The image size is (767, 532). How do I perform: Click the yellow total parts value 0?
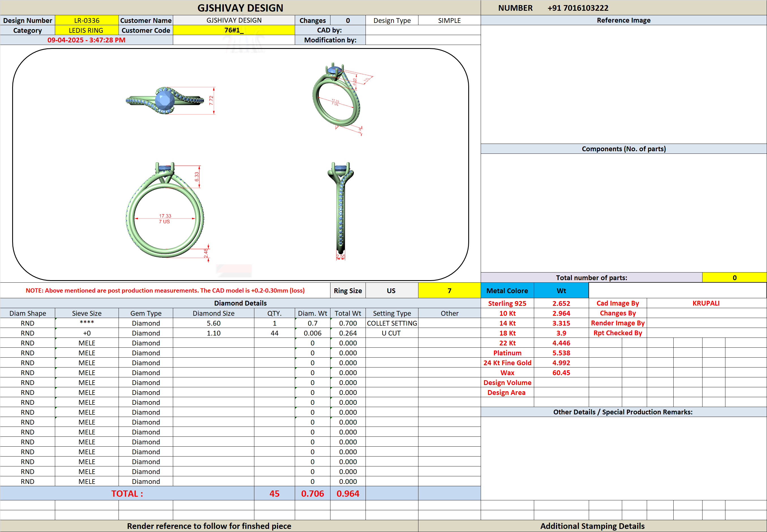(734, 278)
